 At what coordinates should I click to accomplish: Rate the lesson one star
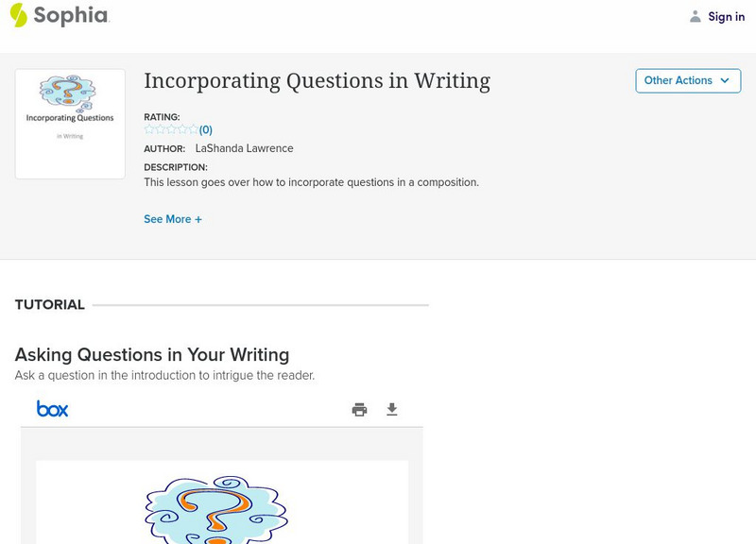(149, 129)
